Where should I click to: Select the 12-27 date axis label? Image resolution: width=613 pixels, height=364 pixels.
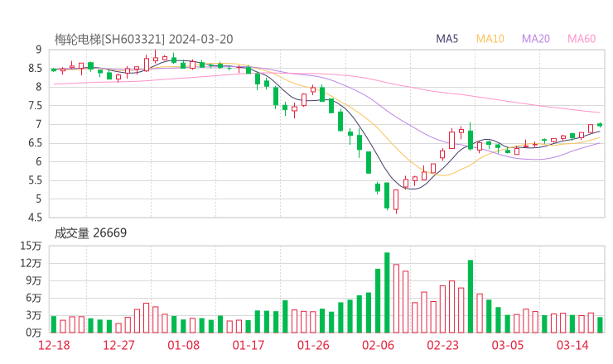(x=119, y=345)
